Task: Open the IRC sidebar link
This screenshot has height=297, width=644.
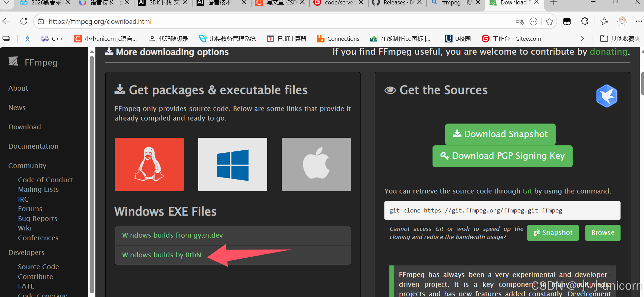Action: tap(23, 199)
